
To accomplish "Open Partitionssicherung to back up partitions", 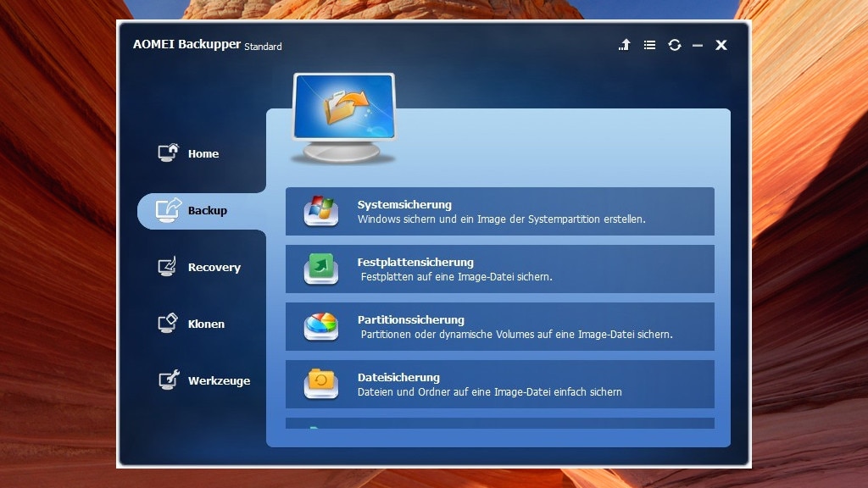I will pyautogui.click(x=500, y=325).
